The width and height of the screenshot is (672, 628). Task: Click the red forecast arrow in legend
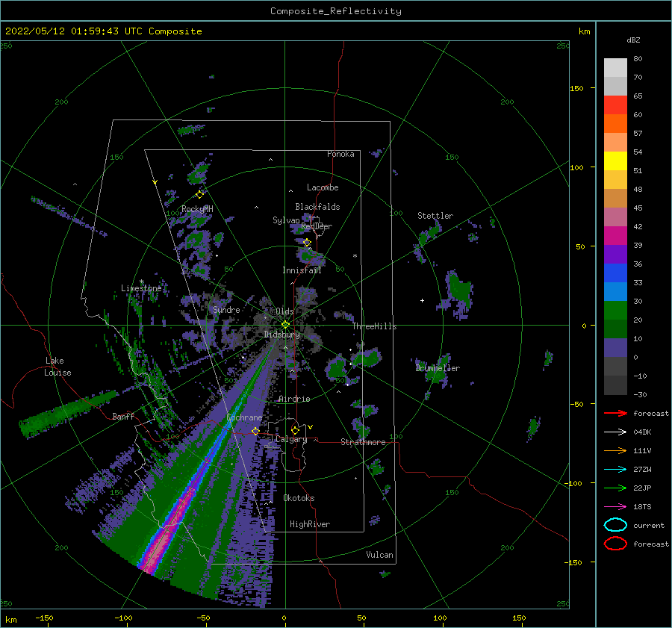tap(615, 413)
